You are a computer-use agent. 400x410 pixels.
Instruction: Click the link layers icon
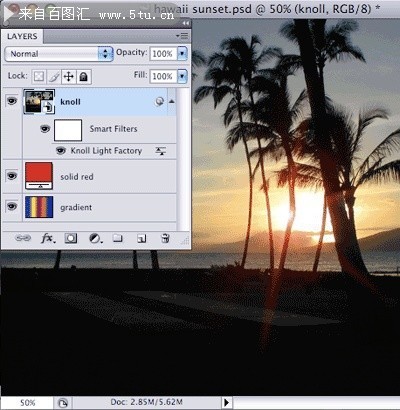pos(23,238)
